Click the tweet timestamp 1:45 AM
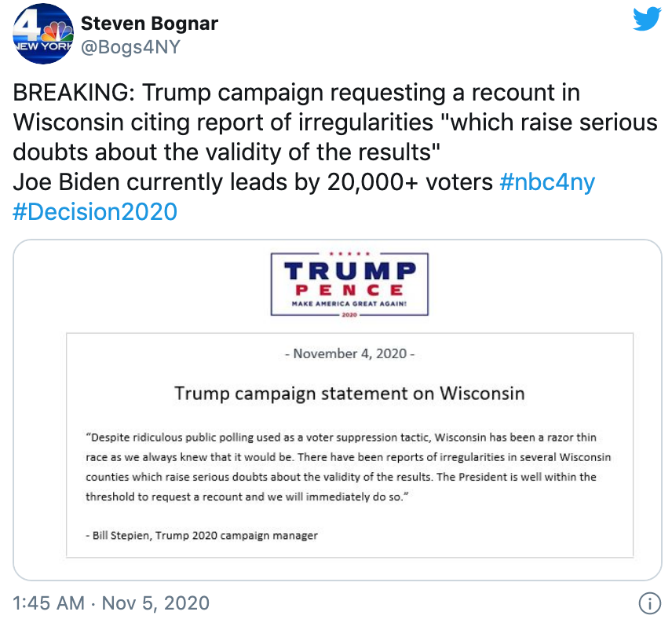Screen dimensions: 672x619 coord(49,603)
